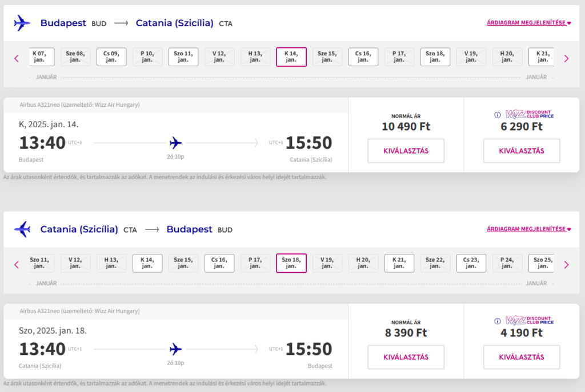Show later outbound dates with right arrow

566,59
